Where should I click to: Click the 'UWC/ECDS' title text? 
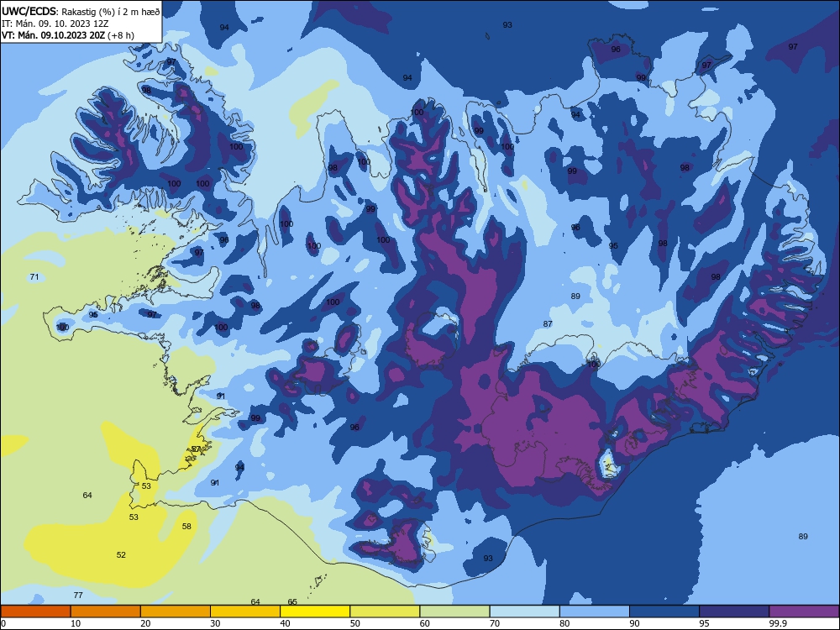tap(28, 11)
